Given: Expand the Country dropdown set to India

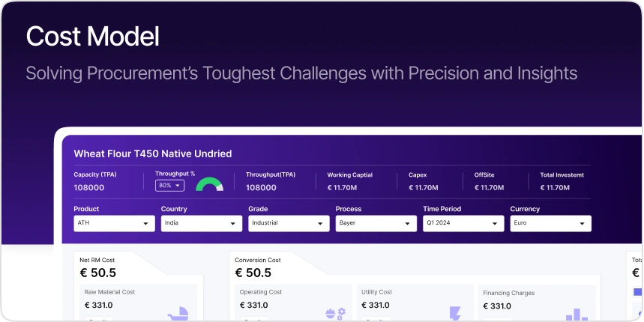Looking at the screenshot, I should (201, 223).
